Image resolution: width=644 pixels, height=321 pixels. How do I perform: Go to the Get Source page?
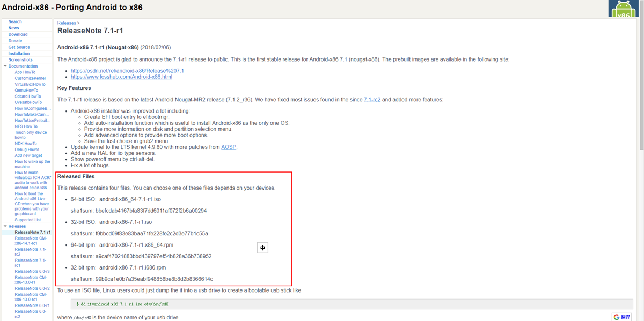coord(19,47)
